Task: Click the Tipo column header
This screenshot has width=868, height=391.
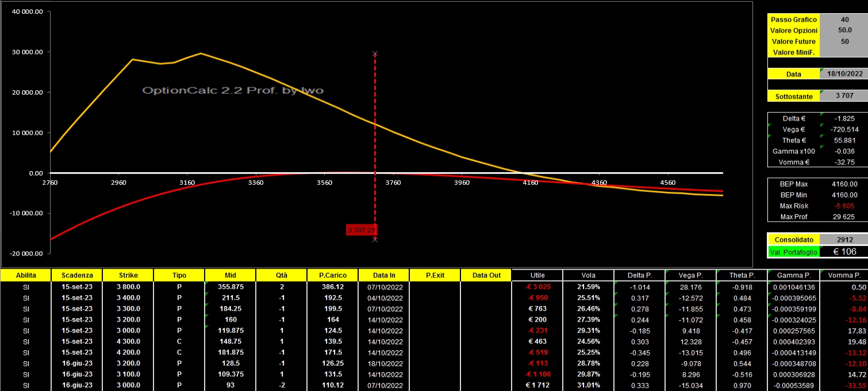Action: [x=179, y=275]
